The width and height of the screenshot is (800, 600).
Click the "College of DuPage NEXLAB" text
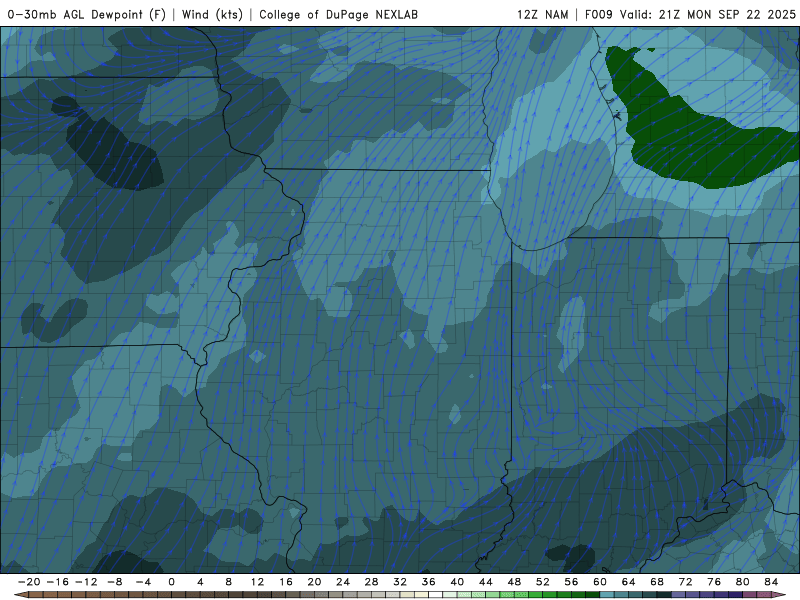point(338,14)
